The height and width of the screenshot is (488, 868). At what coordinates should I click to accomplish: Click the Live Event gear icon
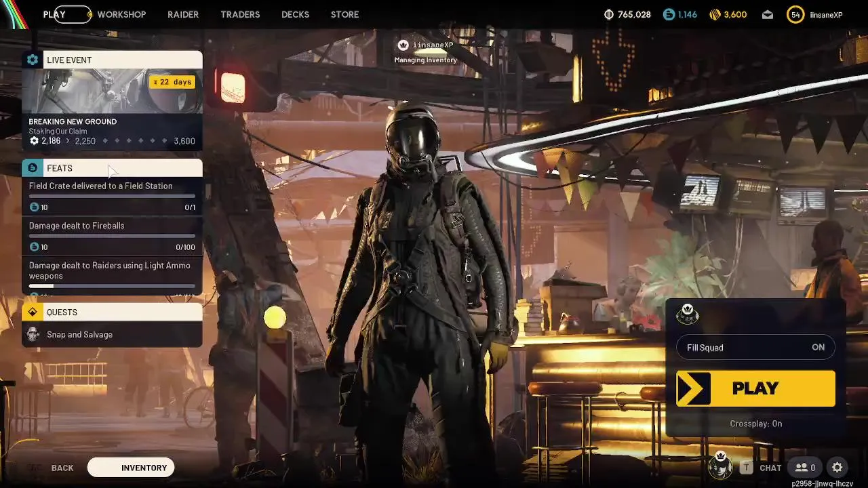pyautogui.click(x=33, y=60)
